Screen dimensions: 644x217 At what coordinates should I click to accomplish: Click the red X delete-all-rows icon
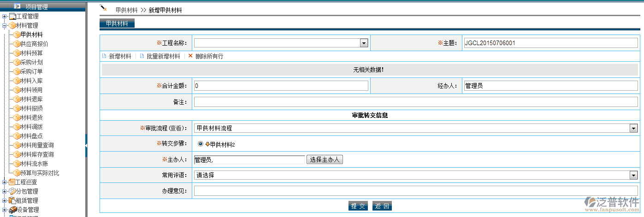click(x=190, y=56)
